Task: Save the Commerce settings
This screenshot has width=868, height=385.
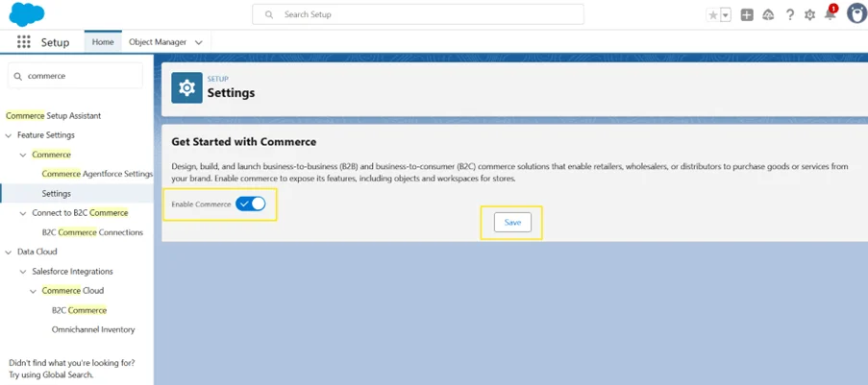Action: click(x=512, y=223)
